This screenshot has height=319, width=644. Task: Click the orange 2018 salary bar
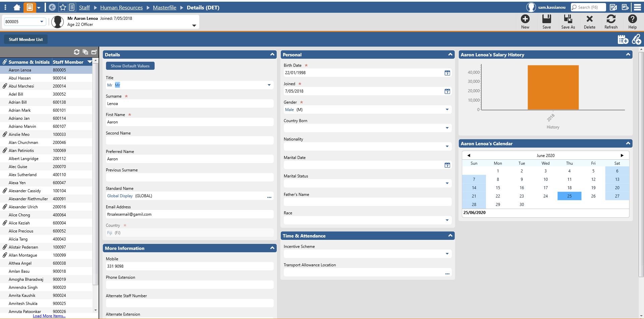click(553, 87)
